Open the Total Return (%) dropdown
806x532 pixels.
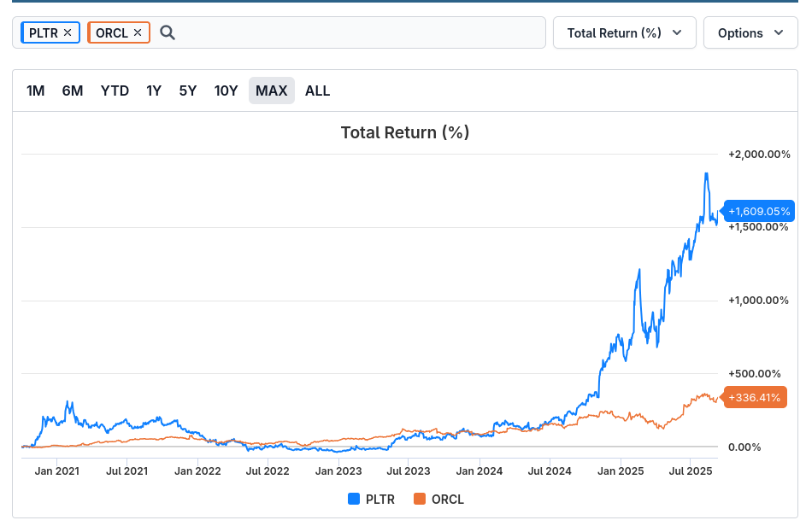[x=625, y=32]
